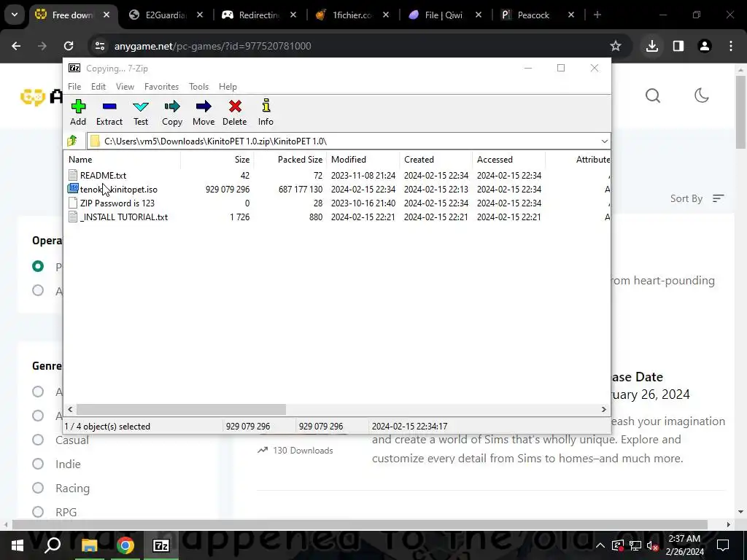This screenshot has width=747, height=560.
Task: Click 7-Zip icon in taskbar
Action: 160,545
